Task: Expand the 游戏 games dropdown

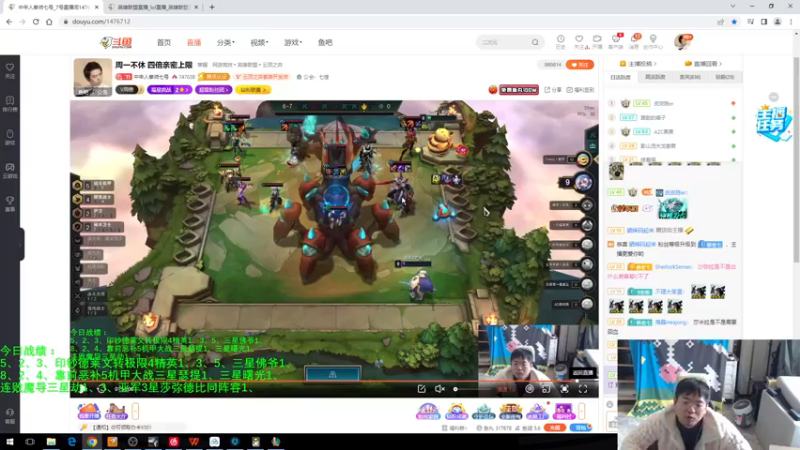Action: pos(293,42)
